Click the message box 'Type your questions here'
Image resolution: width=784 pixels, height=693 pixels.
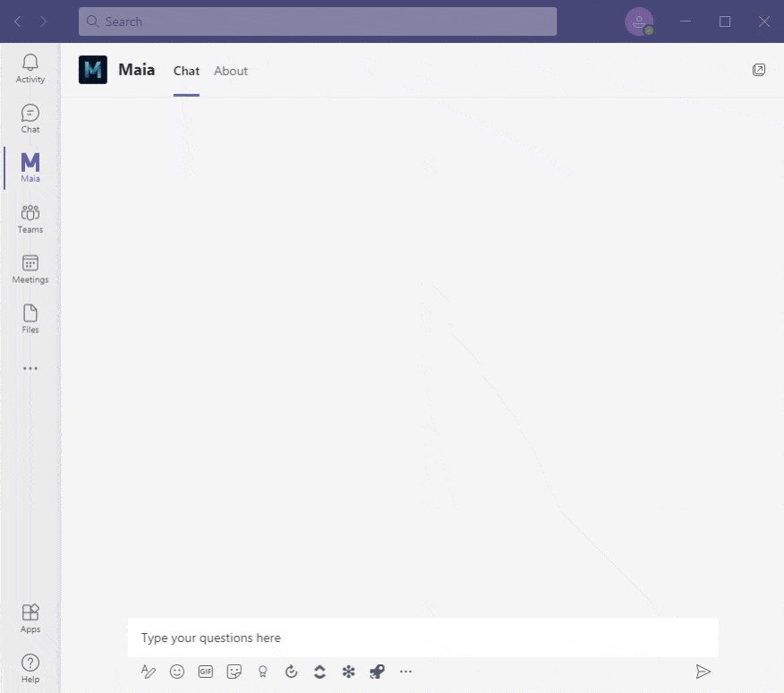coord(422,637)
